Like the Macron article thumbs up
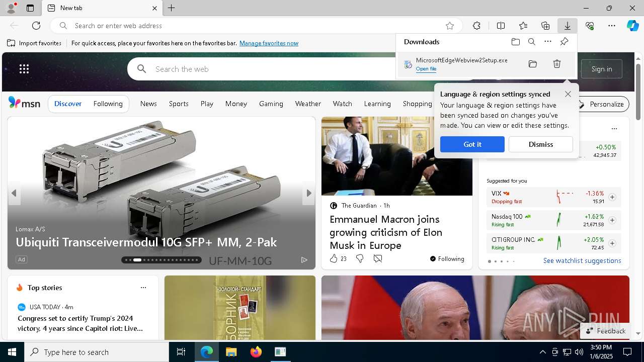The height and width of the screenshot is (362, 644). tap(334, 258)
